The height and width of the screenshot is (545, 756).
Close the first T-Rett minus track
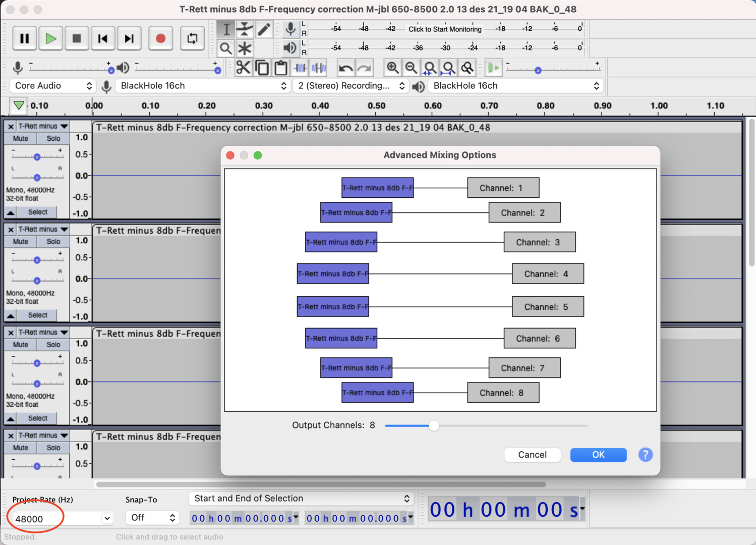(x=11, y=127)
